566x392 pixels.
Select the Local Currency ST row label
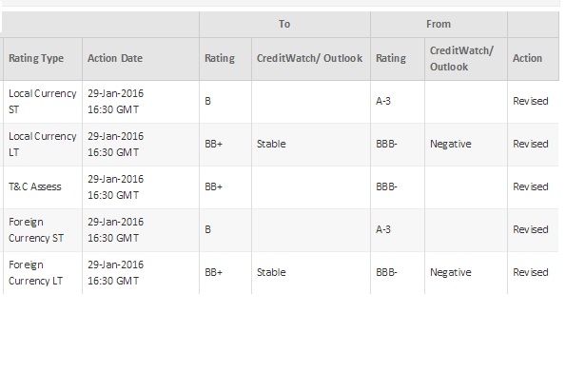[43, 102]
